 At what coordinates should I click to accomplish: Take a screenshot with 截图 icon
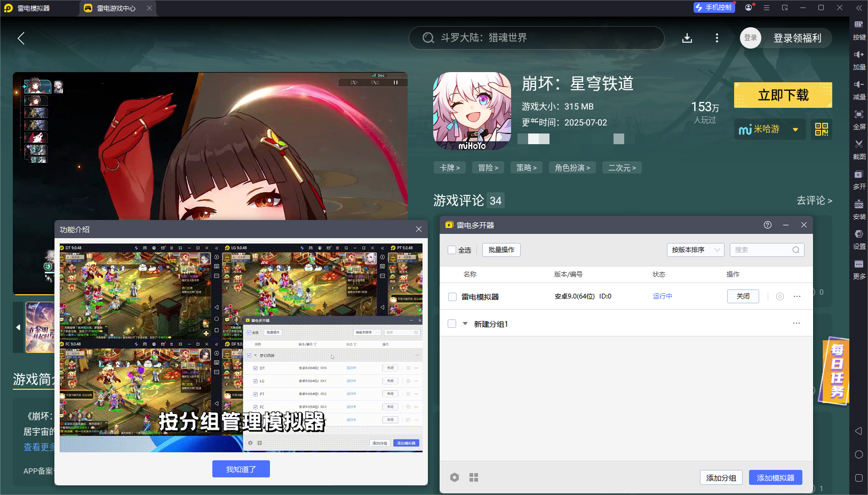click(x=859, y=150)
